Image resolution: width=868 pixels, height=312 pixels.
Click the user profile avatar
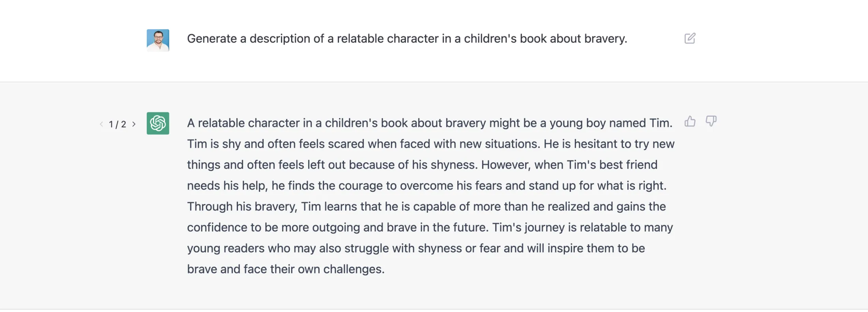click(x=158, y=40)
